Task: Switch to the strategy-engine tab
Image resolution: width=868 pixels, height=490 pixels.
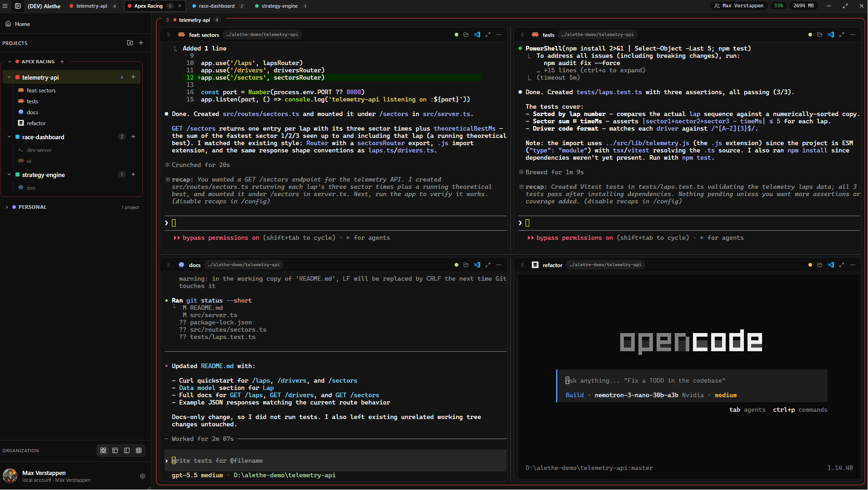Action: pyautogui.click(x=280, y=6)
